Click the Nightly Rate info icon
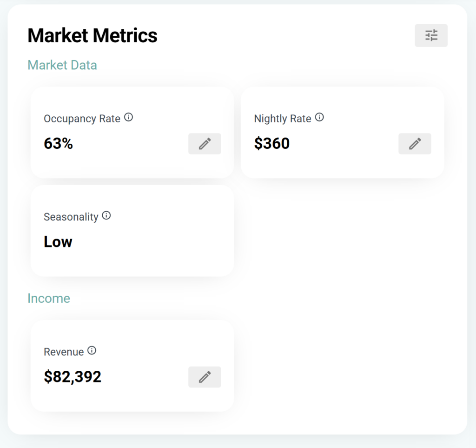The image size is (476, 448). (x=319, y=118)
